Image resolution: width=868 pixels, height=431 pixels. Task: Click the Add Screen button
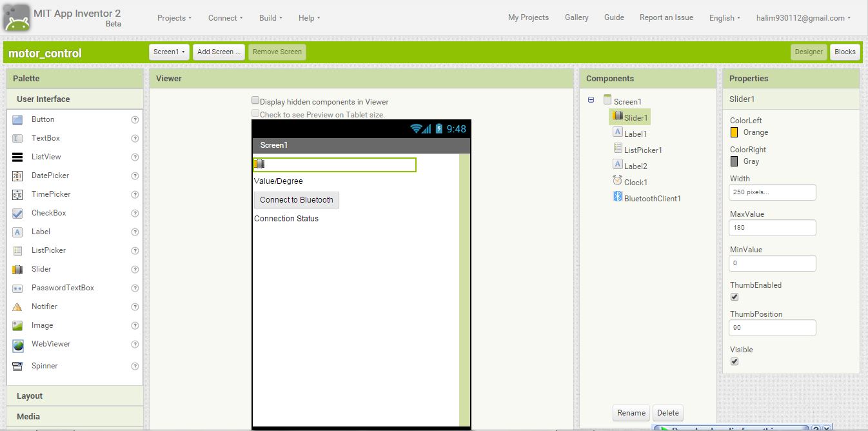point(219,52)
